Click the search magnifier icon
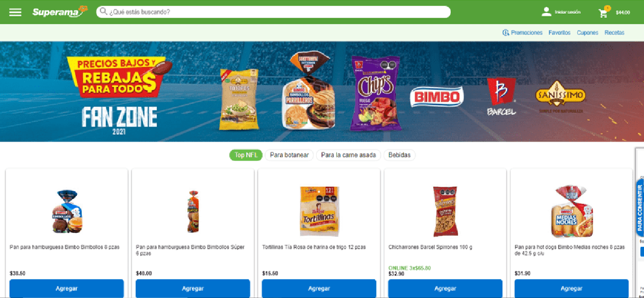 pyautogui.click(x=104, y=11)
